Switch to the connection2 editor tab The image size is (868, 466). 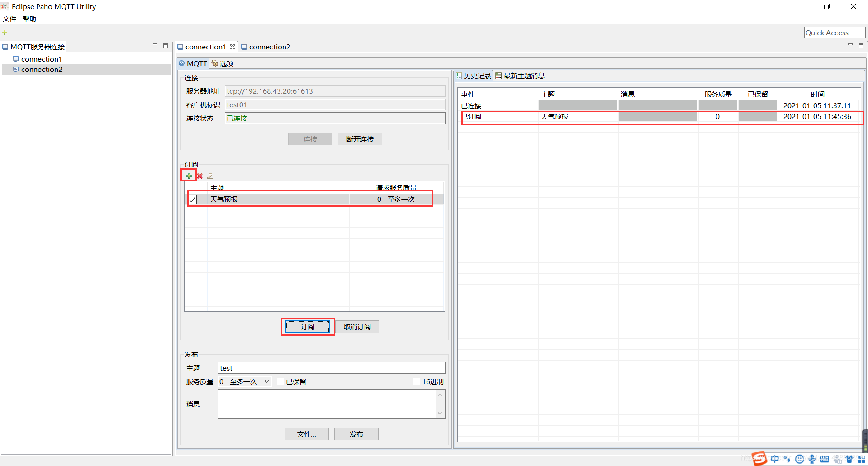[270, 47]
